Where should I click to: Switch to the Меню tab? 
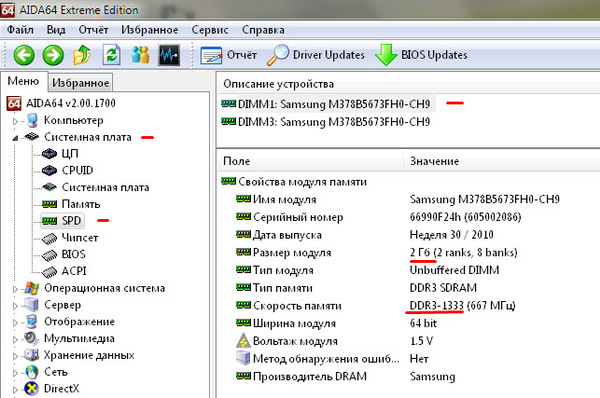click(23, 81)
